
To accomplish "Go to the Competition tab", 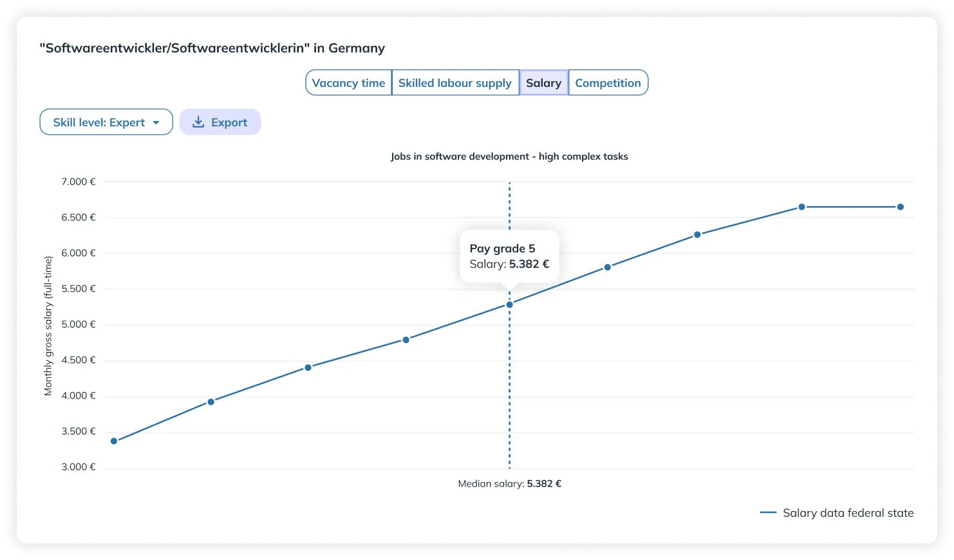I will [608, 83].
